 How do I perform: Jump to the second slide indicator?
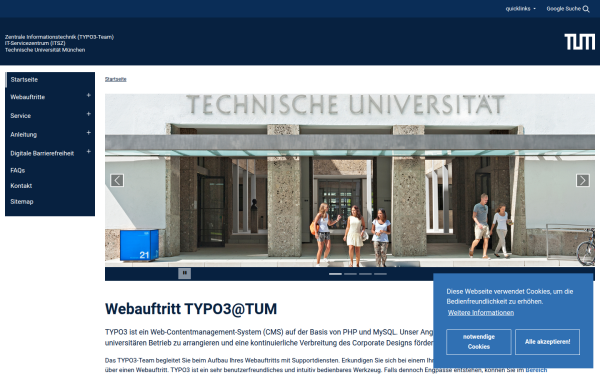[350, 274]
